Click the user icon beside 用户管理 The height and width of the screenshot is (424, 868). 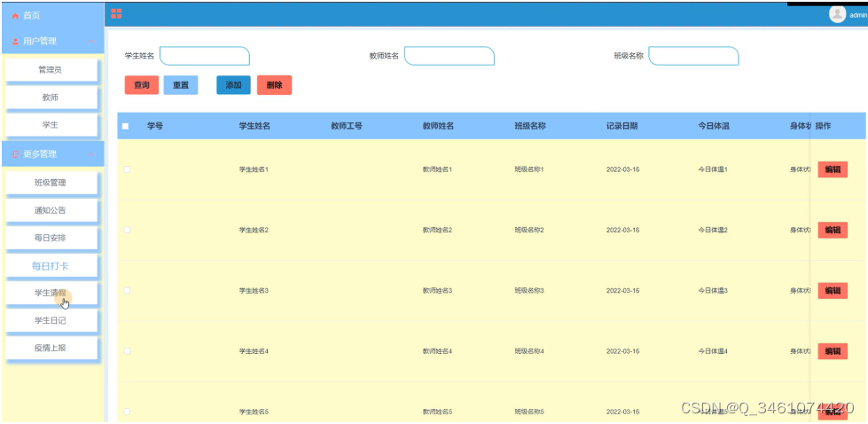click(15, 42)
